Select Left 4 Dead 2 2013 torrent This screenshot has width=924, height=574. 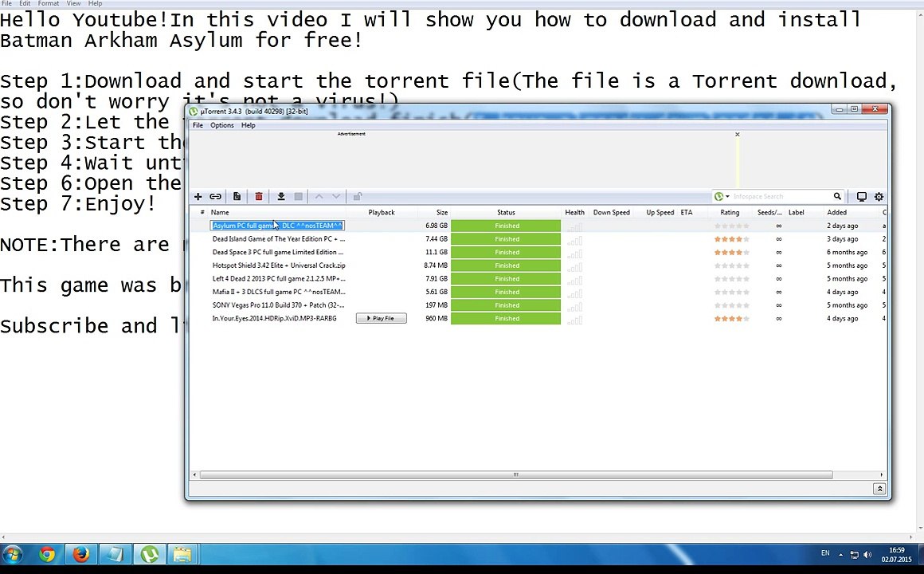(x=279, y=278)
